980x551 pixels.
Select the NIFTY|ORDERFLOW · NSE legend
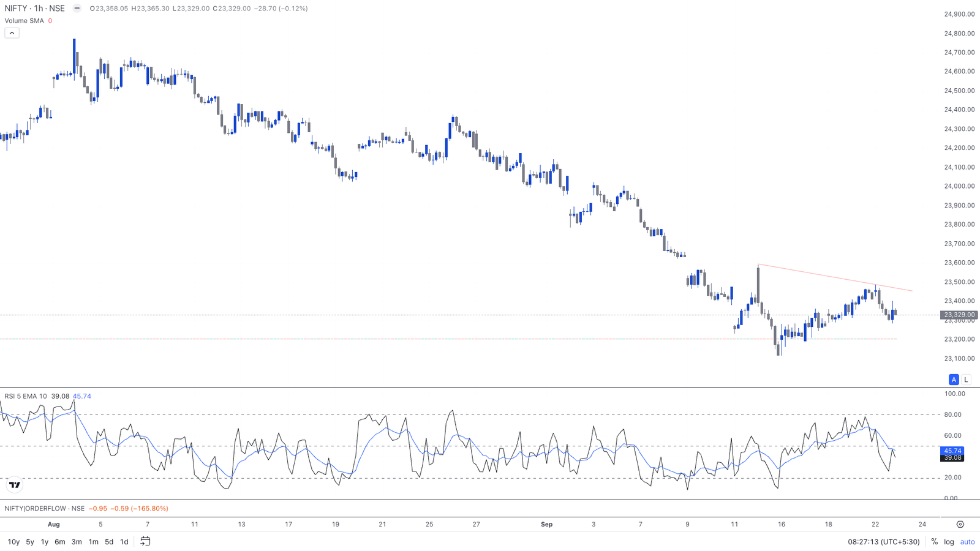tap(45, 508)
